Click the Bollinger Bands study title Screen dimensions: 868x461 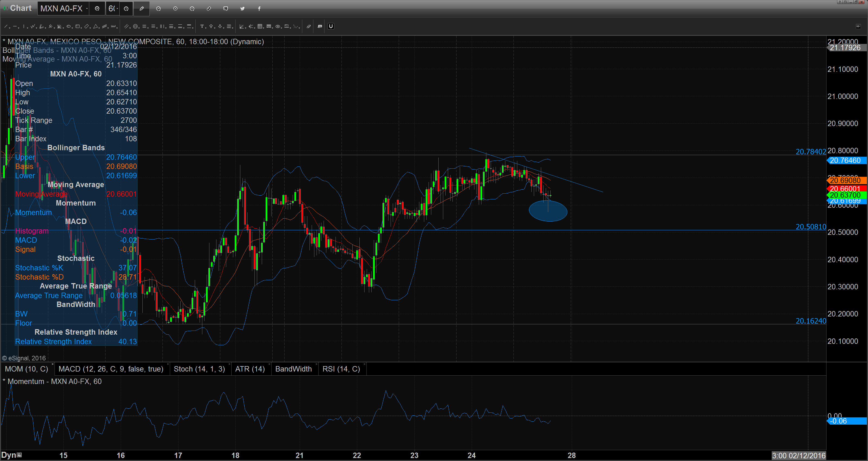tap(57, 50)
